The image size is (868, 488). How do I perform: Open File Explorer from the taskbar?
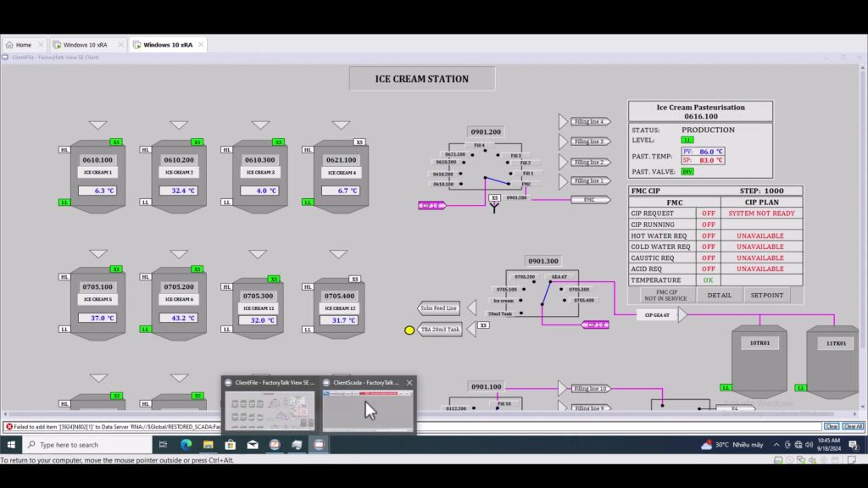[208, 445]
